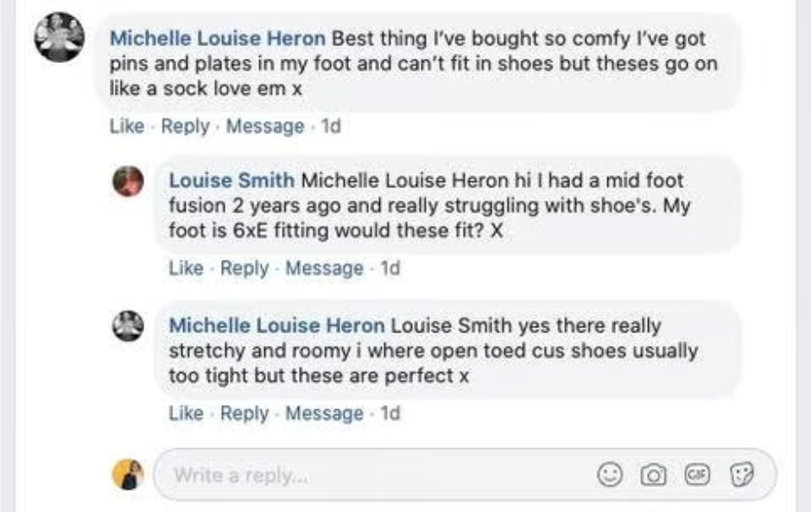The image size is (812, 512).
Task: Click the emoji icon in reply box
Action: pos(612,475)
